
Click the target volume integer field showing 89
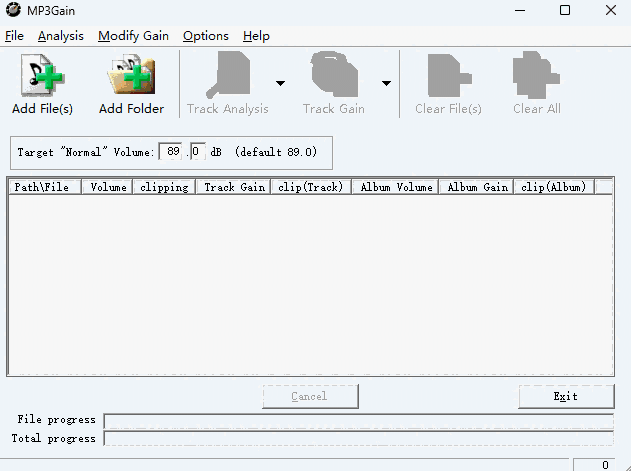171,151
